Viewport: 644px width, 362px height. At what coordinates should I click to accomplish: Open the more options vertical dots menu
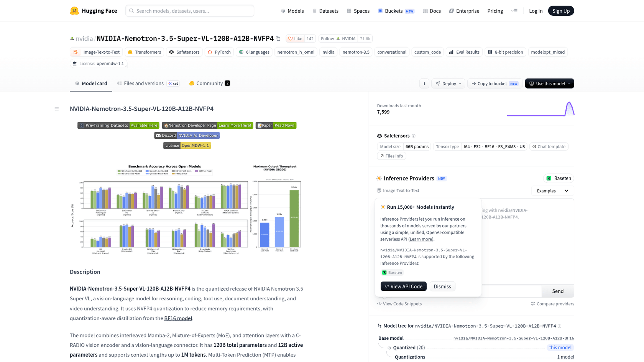(x=424, y=84)
